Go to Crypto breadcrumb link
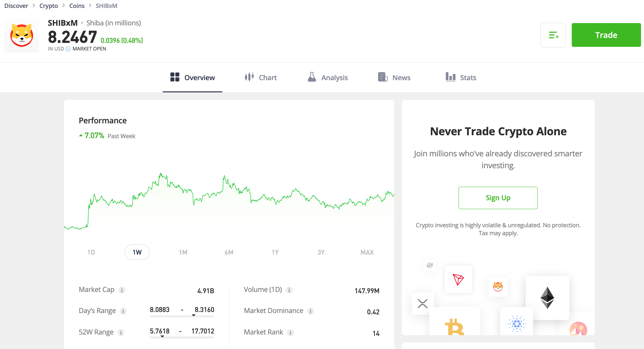The width and height of the screenshot is (644, 349). (x=48, y=6)
